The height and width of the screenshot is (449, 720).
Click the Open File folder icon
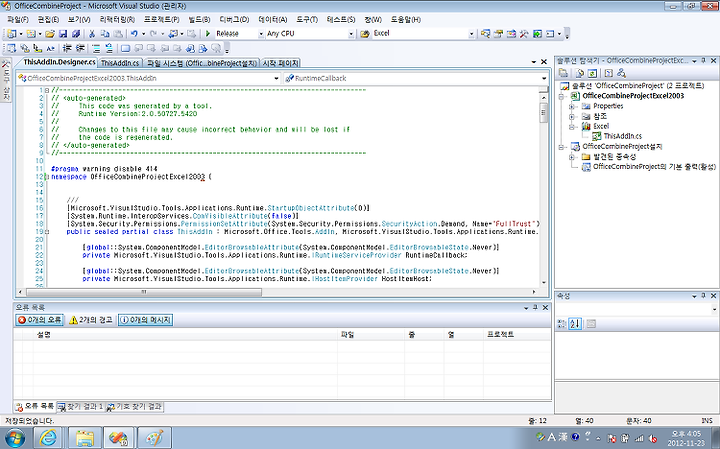pos(50,34)
